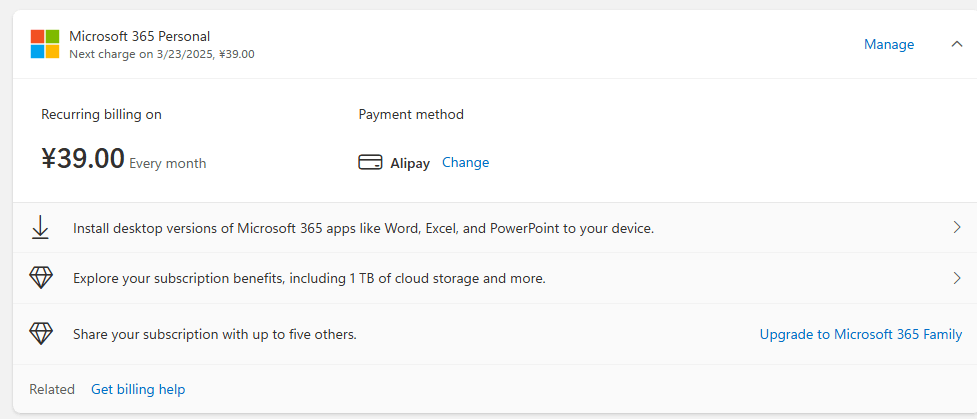Image resolution: width=977 pixels, height=419 pixels.
Task: Open the subscription benefits row chevron
Action: (957, 278)
